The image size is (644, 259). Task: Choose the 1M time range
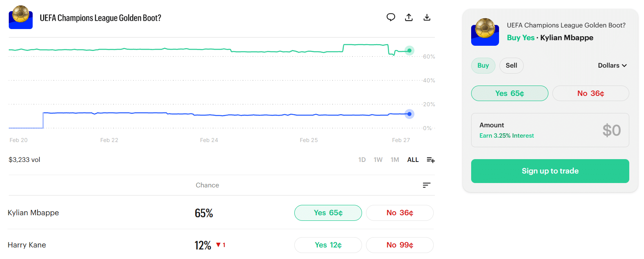tap(395, 160)
